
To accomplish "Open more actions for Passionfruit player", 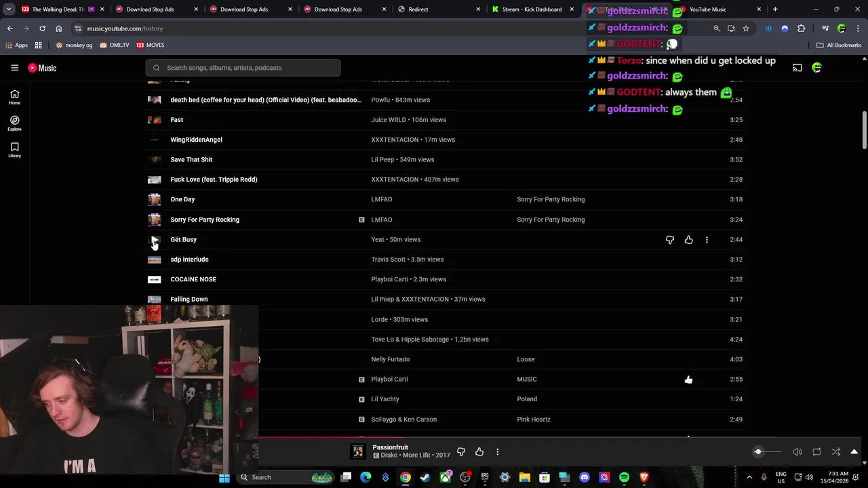I will coord(497,452).
